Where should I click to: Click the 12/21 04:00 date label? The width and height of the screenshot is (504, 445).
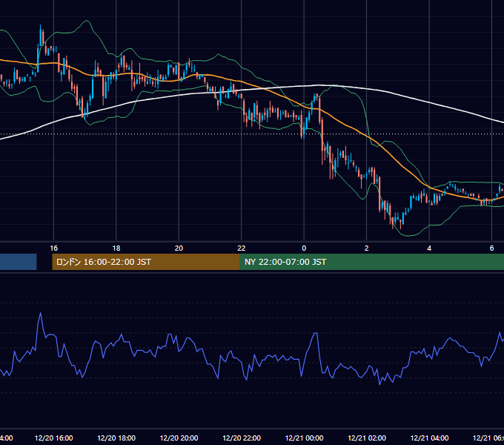click(429, 438)
